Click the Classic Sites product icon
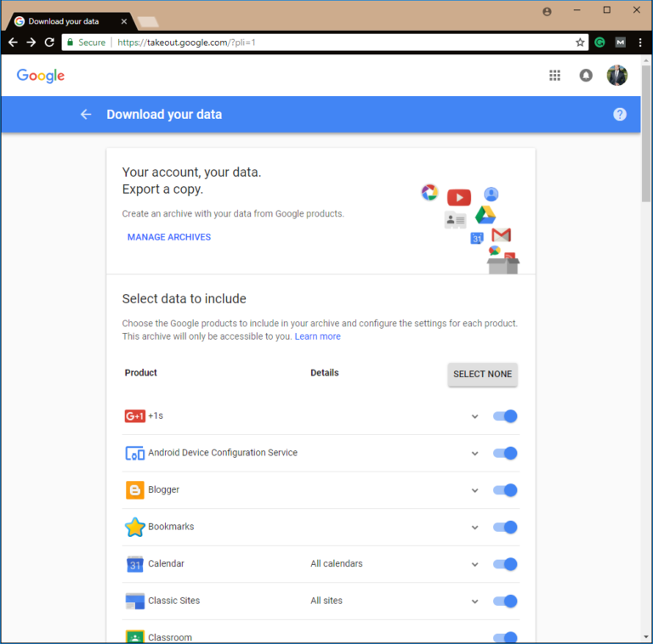Image resolution: width=653 pixels, height=644 pixels. 135,602
